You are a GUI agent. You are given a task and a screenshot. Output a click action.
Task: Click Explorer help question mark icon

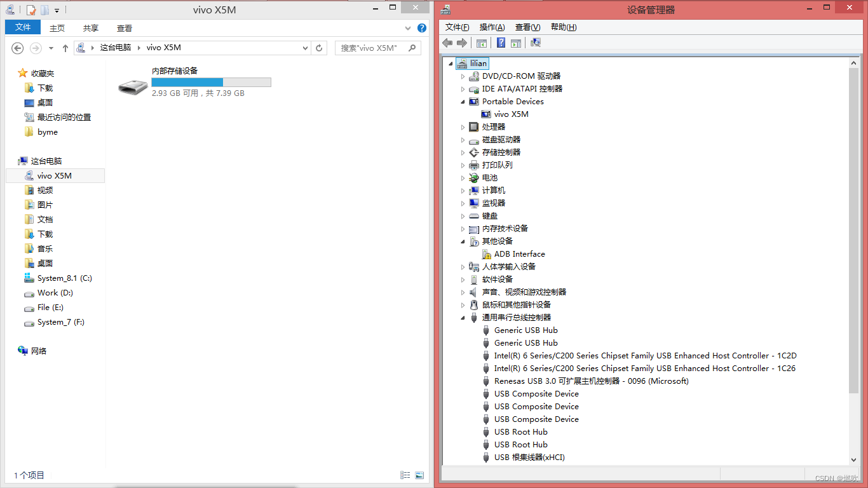pos(422,29)
